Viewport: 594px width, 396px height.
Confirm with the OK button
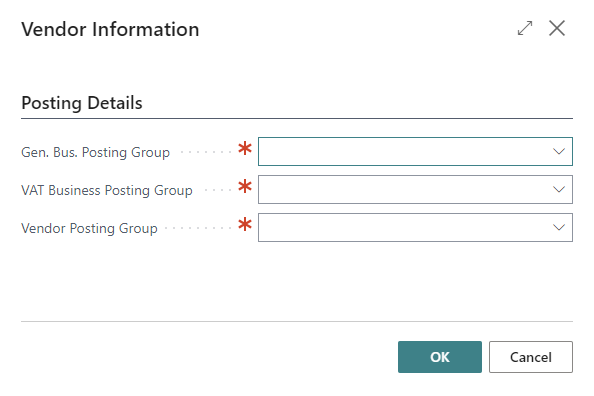[x=440, y=357]
